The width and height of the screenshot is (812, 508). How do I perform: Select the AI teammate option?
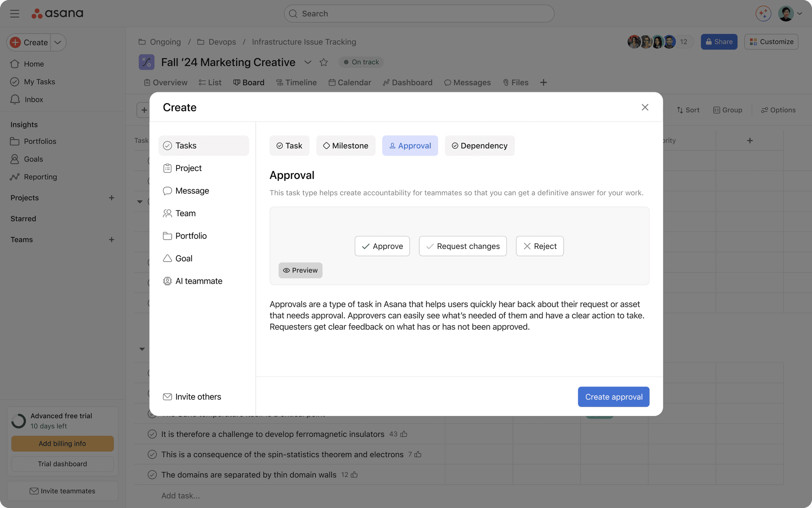click(x=199, y=281)
